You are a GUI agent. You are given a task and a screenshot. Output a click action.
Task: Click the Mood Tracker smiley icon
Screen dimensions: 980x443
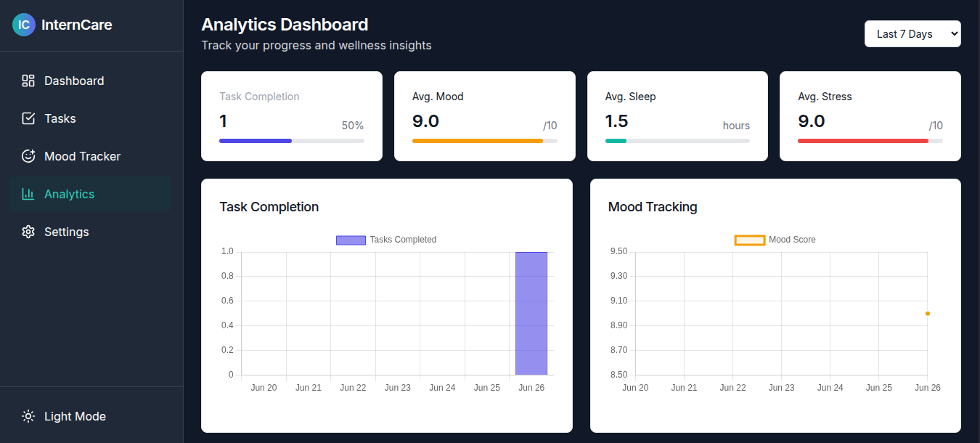click(x=28, y=156)
